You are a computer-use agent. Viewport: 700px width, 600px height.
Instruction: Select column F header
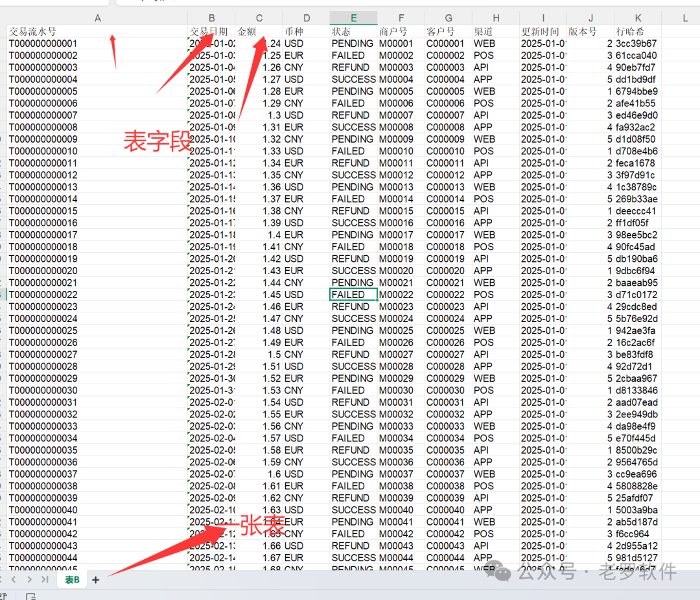pyautogui.click(x=401, y=18)
